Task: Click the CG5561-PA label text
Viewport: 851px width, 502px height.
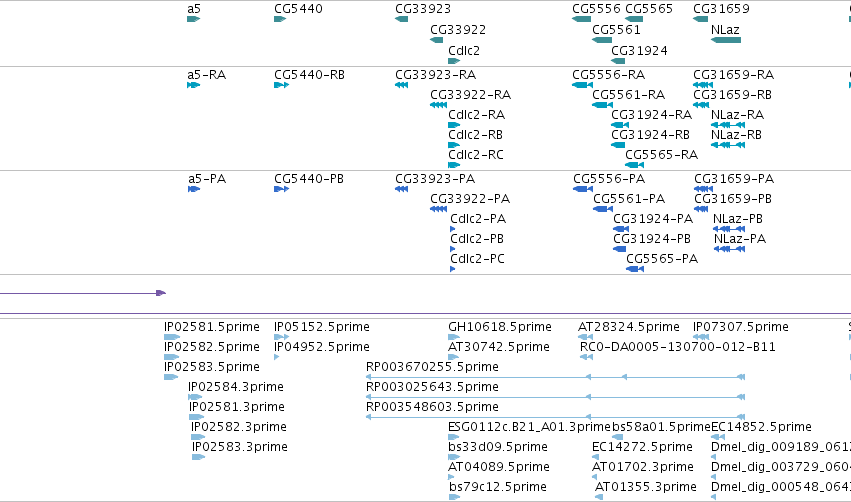Action: 629,199
